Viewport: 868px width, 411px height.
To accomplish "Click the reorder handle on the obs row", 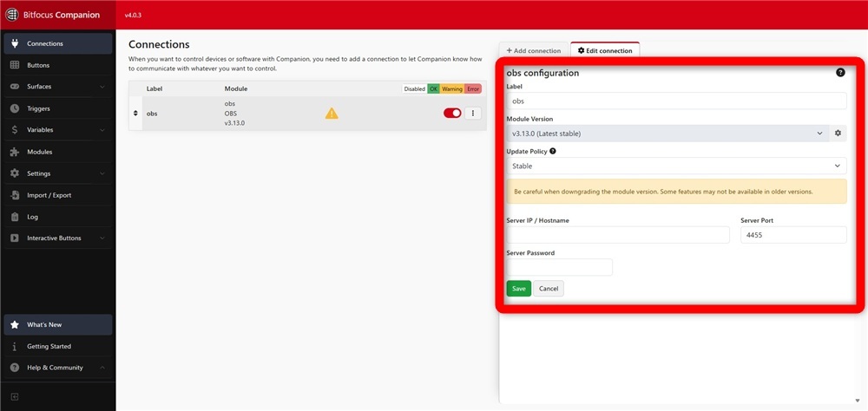I will click(135, 114).
